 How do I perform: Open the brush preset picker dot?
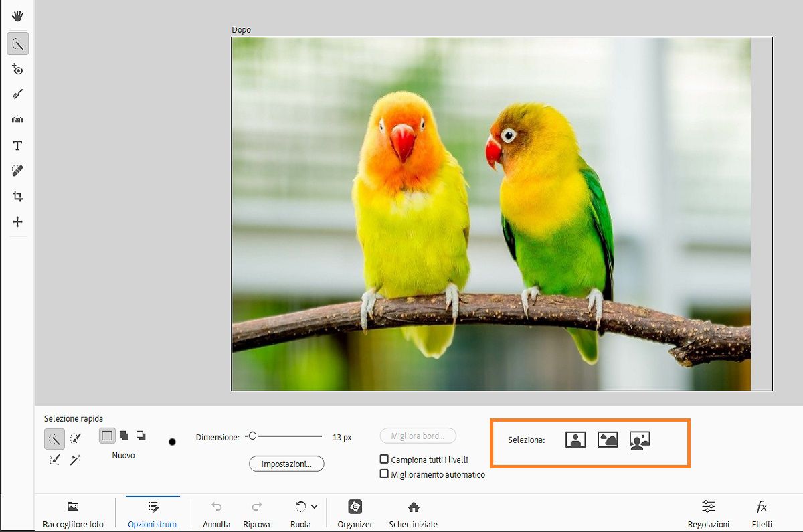pos(172,442)
